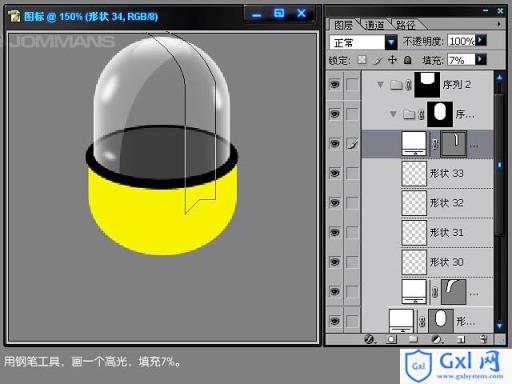
Task: Click the chain link in the bottom 形… layer row
Action: click(x=422, y=322)
